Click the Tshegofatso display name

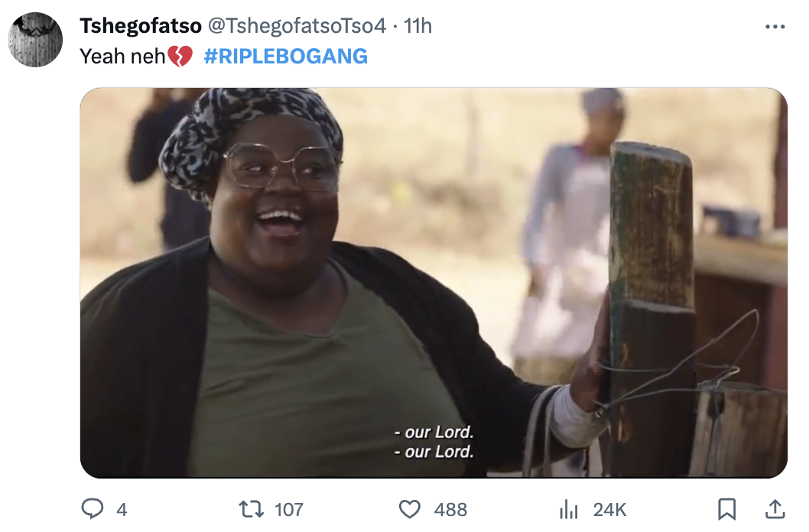pos(141,26)
